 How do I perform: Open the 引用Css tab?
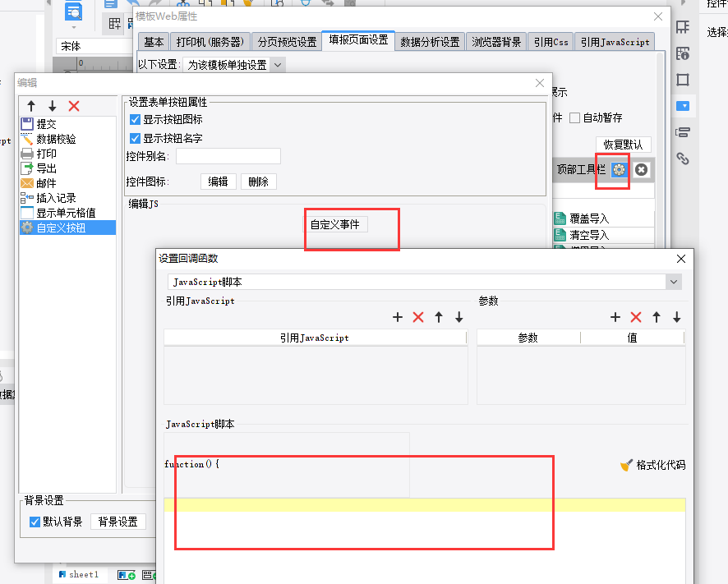tap(551, 42)
